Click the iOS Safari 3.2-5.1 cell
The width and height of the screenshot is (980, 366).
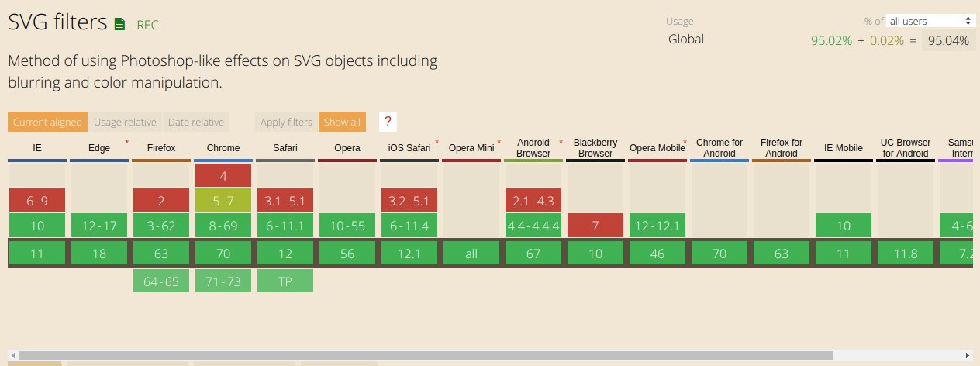coord(409,201)
